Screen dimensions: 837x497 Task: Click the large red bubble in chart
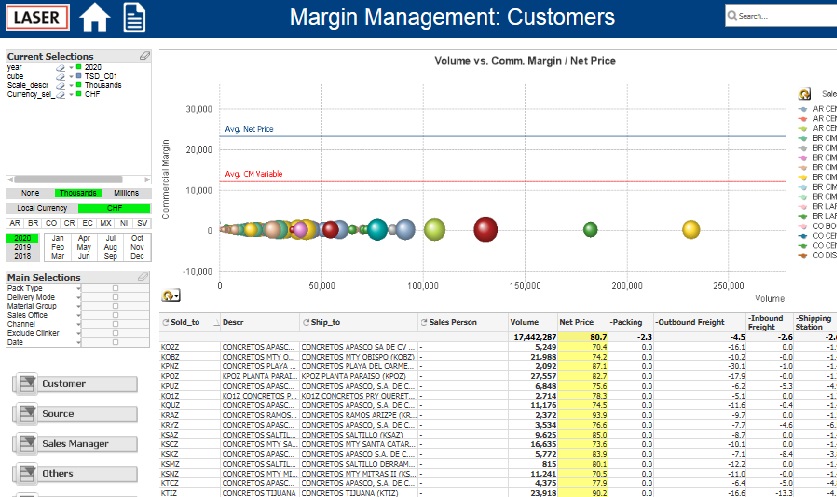[485, 230]
